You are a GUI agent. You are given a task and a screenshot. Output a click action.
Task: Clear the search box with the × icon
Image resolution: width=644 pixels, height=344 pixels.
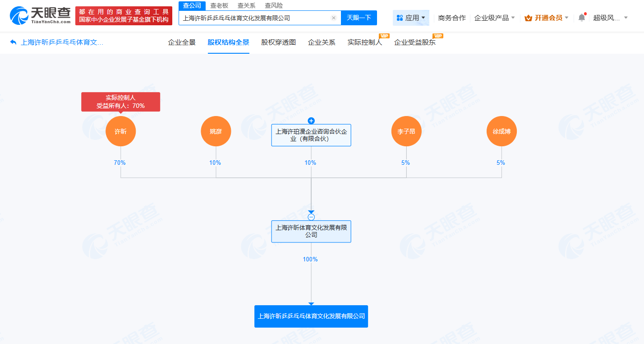(333, 18)
